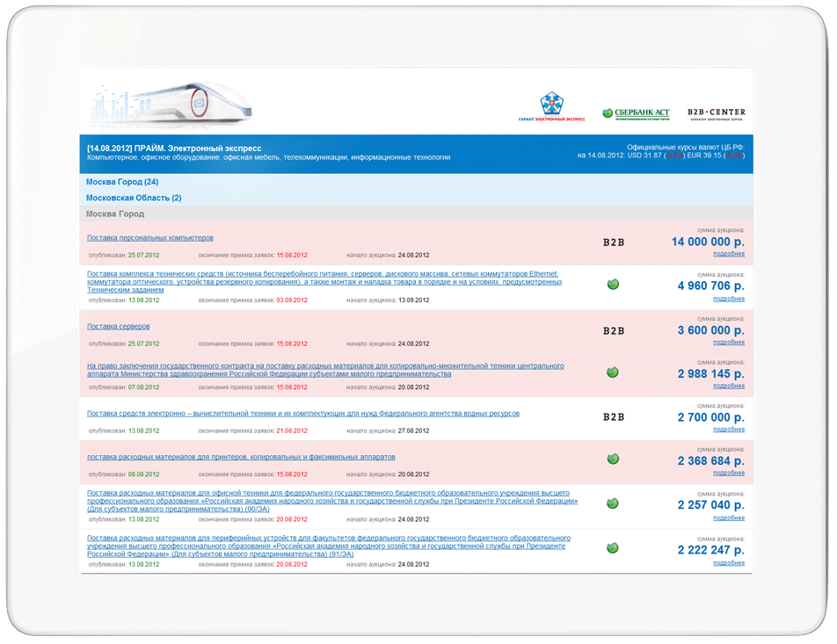This screenshot has width=837, height=644.
Task: Click B2B icon in the servers supply row
Action: 614,331
